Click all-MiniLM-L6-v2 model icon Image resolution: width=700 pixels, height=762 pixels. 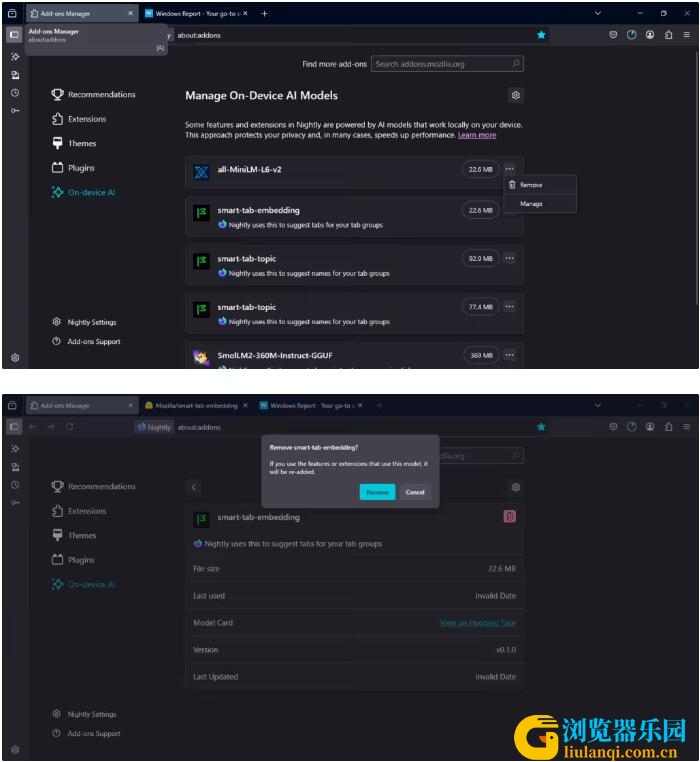point(201,172)
